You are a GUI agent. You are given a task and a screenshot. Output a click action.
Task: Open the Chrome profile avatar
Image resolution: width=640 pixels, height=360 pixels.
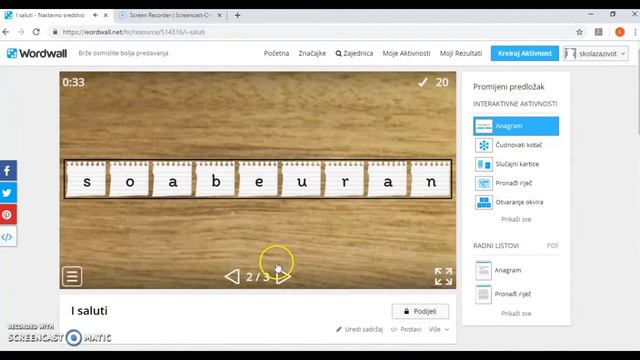click(620, 32)
